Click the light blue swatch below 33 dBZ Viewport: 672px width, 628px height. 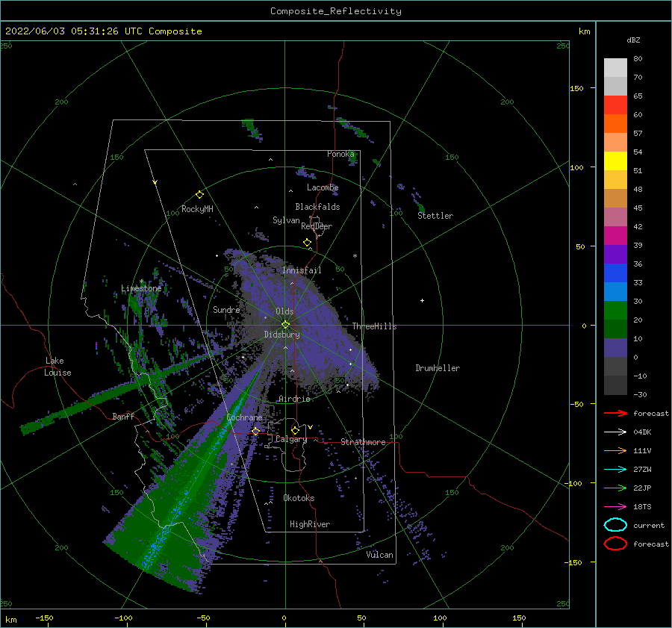[x=615, y=291]
